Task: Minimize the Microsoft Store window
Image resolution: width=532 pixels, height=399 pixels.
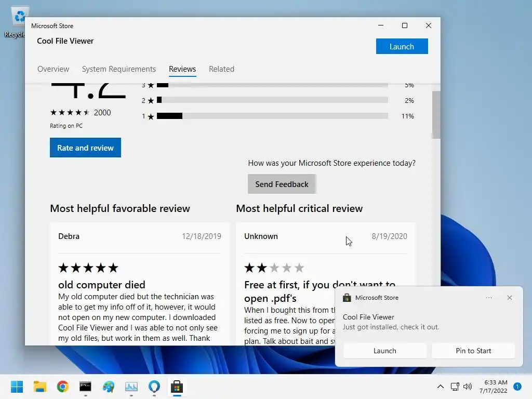Action: click(x=381, y=25)
